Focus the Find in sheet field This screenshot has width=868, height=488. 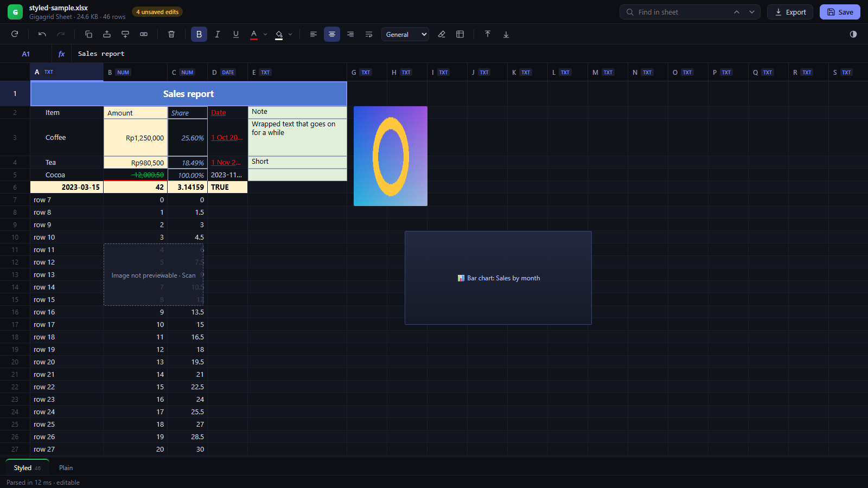coord(682,12)
